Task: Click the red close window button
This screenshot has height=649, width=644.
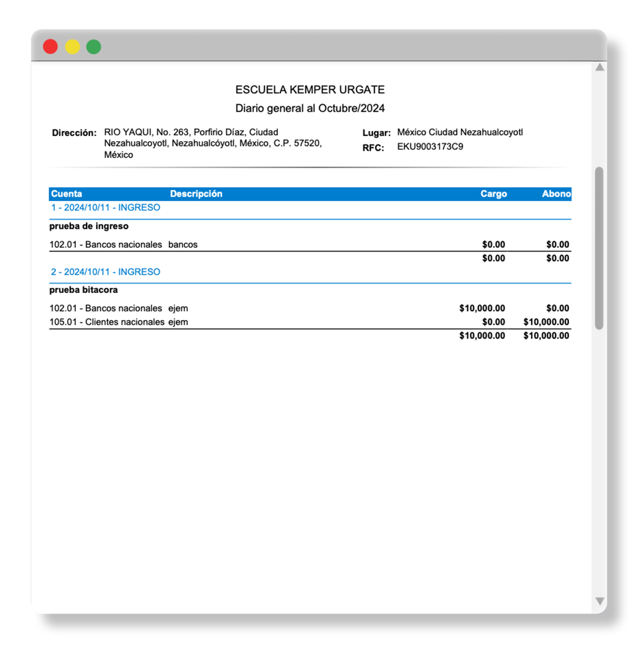Action: click(x=50, y=47)
